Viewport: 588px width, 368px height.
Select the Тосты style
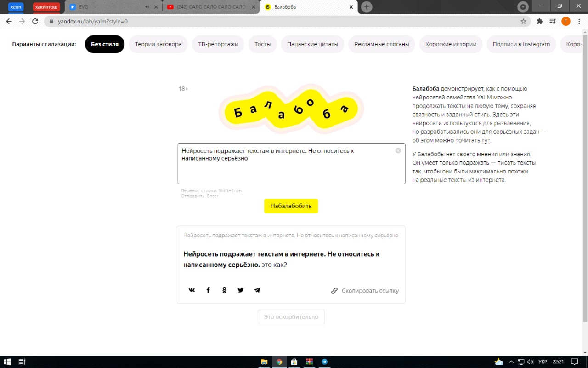pyautogui.click(x=263, y=44)
